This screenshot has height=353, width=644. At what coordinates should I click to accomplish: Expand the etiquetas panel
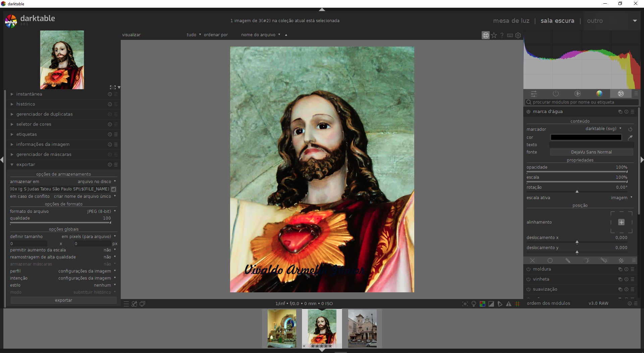tap(26, 134)
